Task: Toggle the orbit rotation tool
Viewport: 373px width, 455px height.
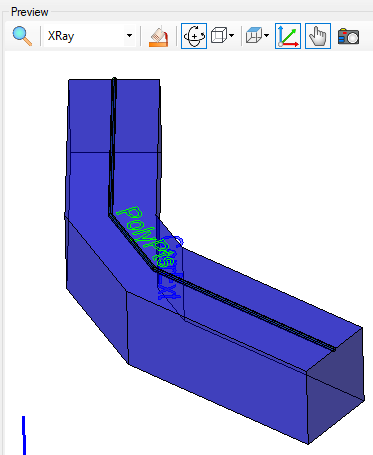Action: 194,36
